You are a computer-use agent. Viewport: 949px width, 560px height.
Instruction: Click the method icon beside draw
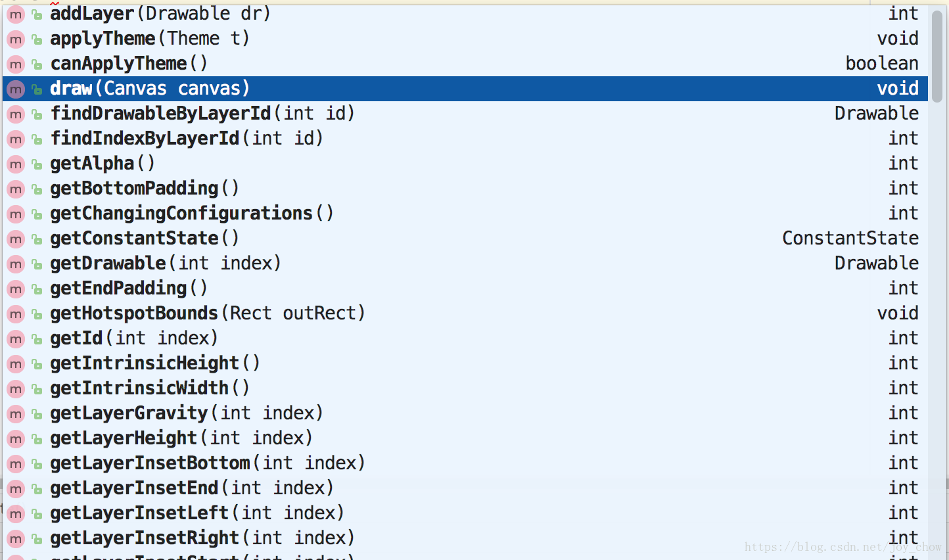(x=16, y=89)
